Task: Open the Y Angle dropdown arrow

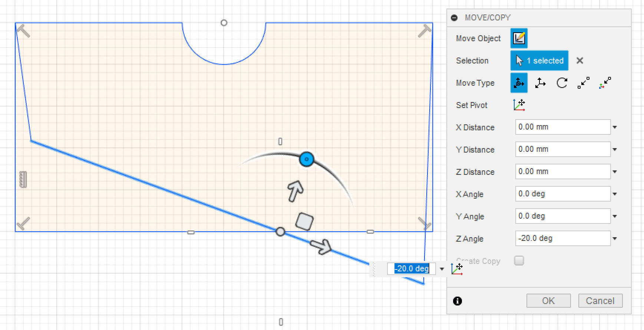Action: 615,216
